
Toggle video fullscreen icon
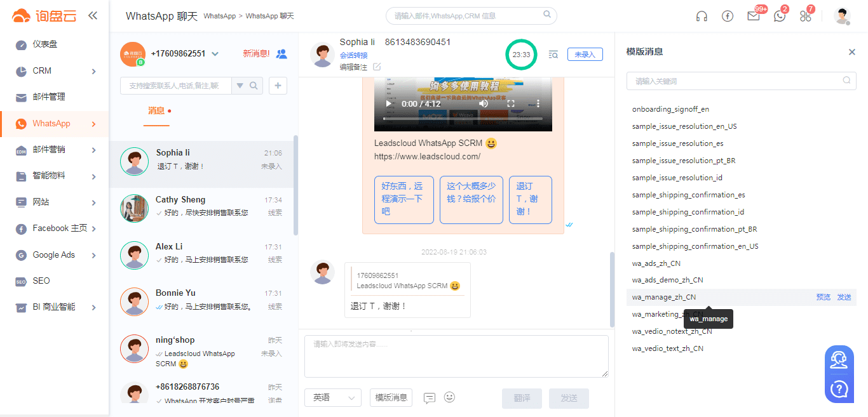[511, 103]
